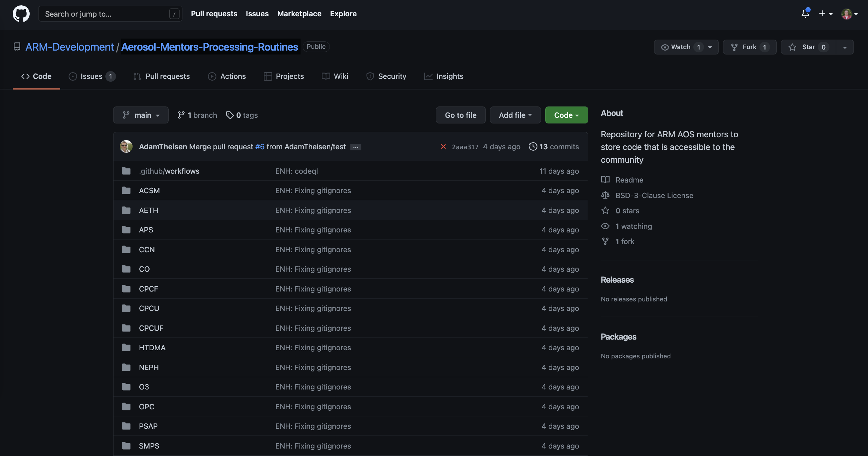Viewport: 868px width, 456px height.
Task: Click the eye icon next to 1 watching
Action: [x=605, y=226]
